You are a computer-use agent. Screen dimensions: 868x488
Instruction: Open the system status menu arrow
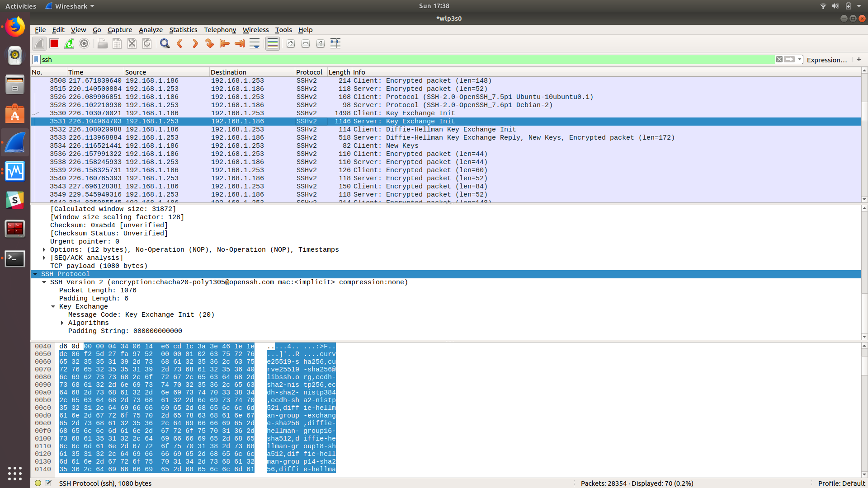pos(859,6)
